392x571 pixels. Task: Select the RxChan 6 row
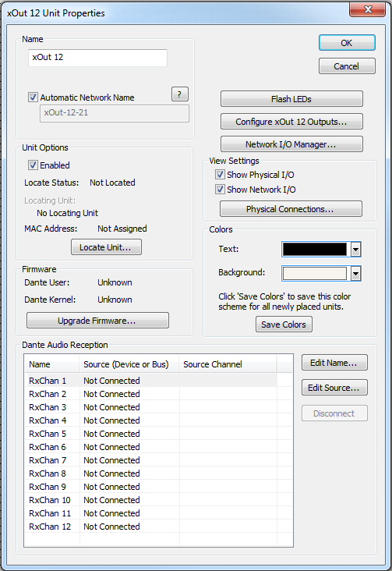click(x=151, y=447)
